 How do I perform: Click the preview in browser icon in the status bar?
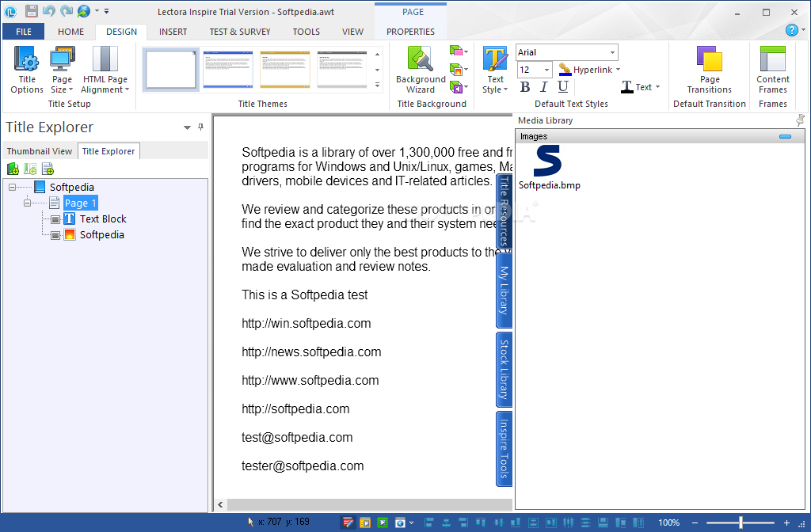(400, 522)
